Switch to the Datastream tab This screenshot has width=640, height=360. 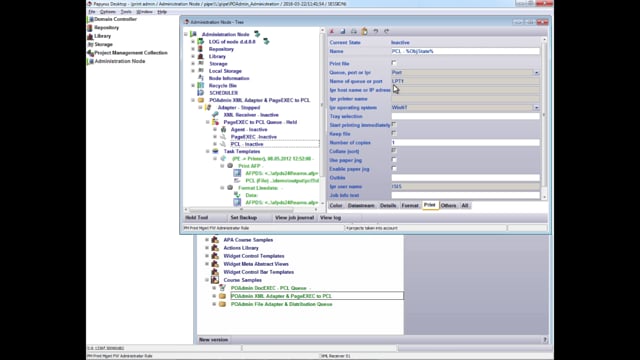click(x=361, y=206)
